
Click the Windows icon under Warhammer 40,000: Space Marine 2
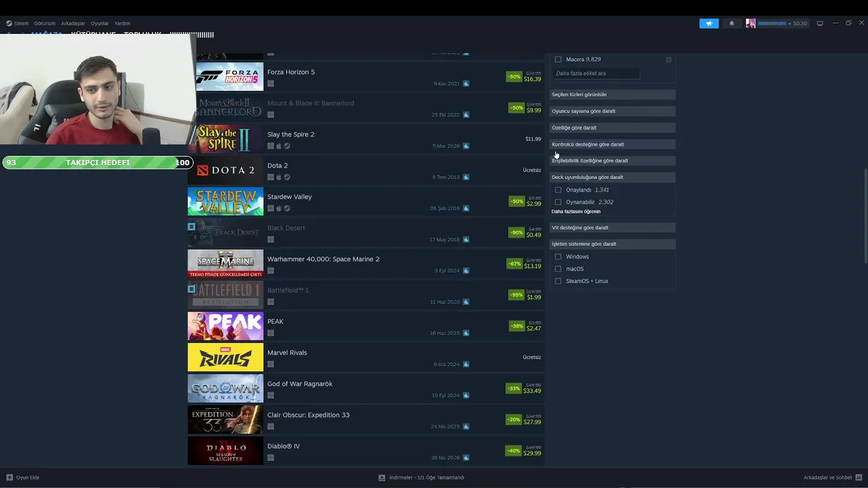pos(271,270)
